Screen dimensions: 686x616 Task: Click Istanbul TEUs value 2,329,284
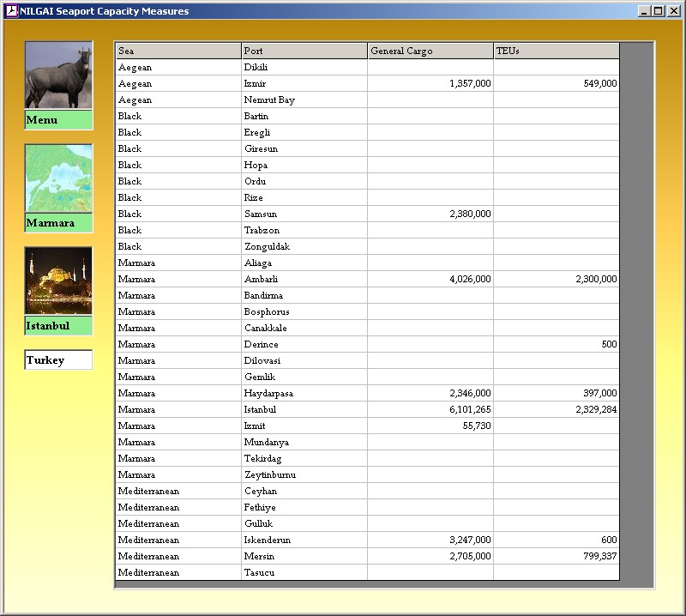click(x=556, y=409)
